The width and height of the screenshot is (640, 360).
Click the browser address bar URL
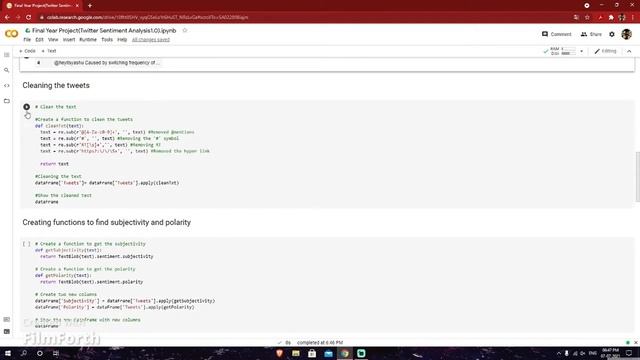[x=147, y=17]
